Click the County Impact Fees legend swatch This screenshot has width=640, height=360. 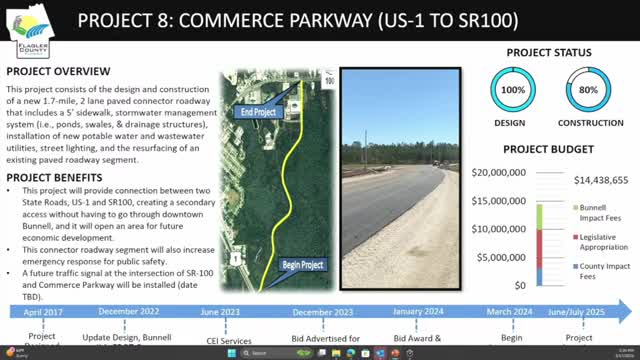coord(576,266)
